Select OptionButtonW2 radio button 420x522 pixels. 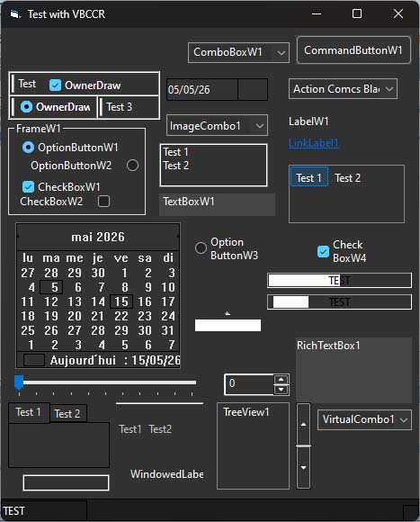(132, 165)
